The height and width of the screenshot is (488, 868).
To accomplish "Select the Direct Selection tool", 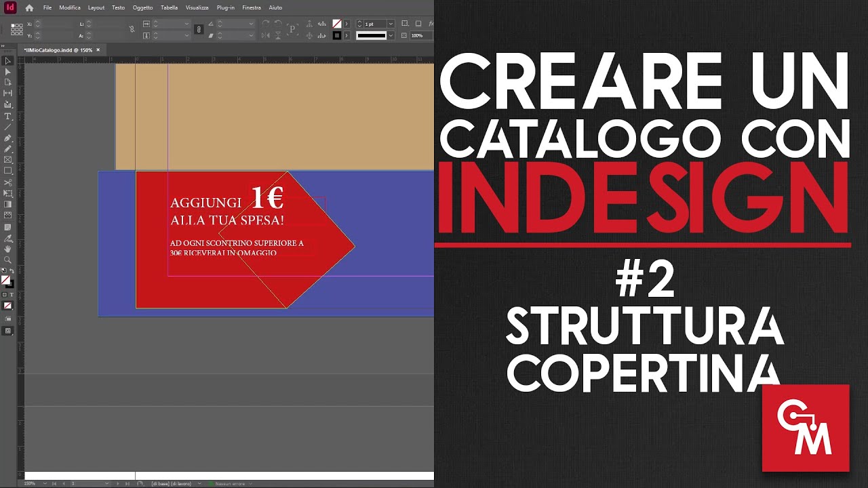I will tap(8, 71).
